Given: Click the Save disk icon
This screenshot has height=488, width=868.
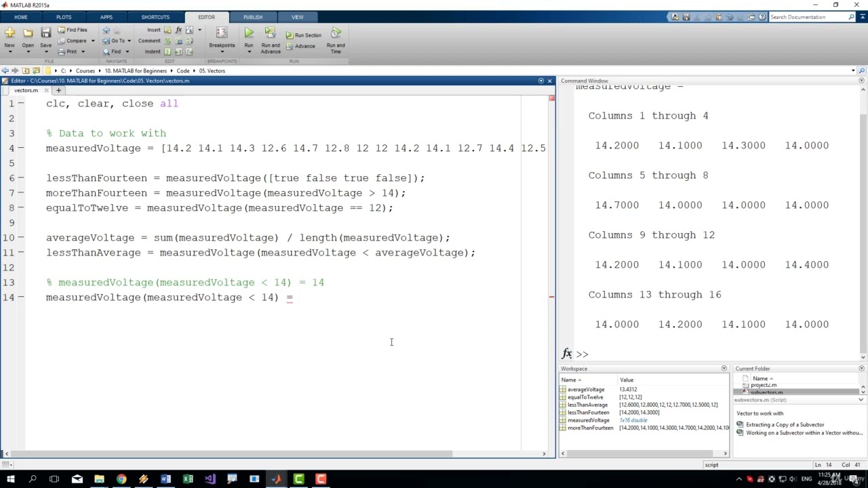Looking at the screenshot, I should 45,33.
